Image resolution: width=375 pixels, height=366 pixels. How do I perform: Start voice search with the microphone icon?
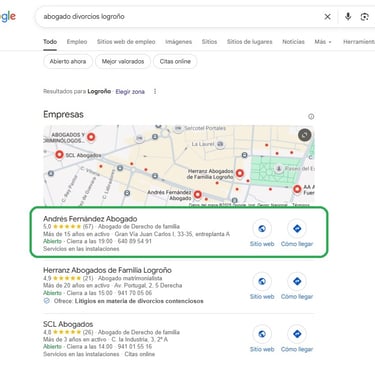348,16
